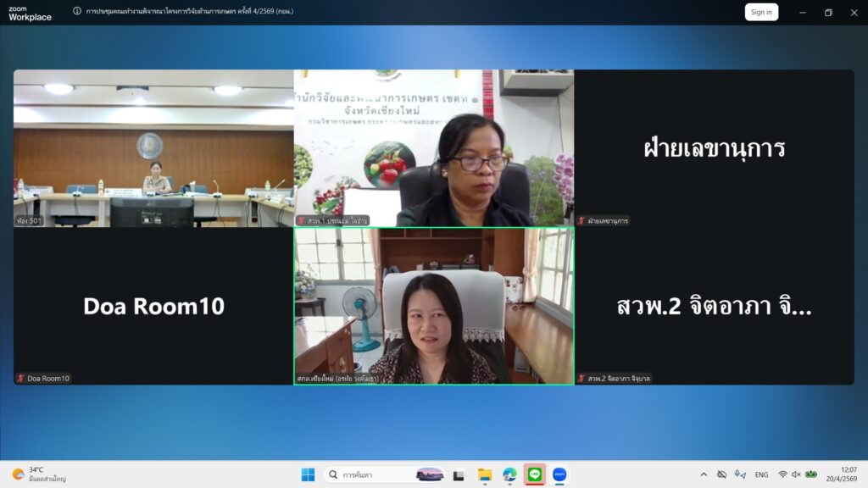868x488 pixels.
Task: Click the Sign in button
Action: click(x=761, y=12)
